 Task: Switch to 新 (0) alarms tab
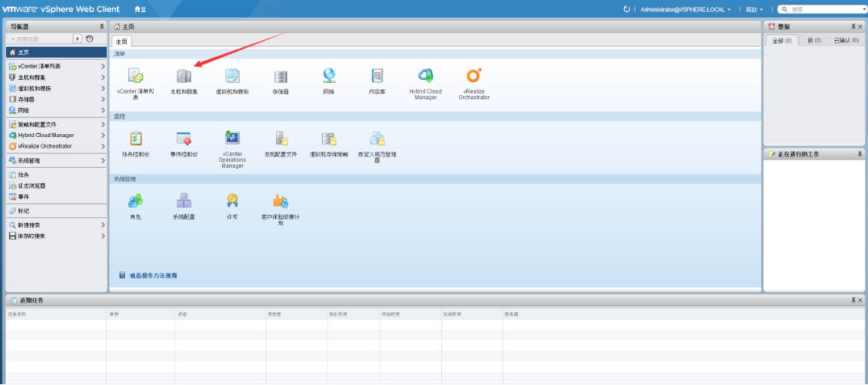pos(814,40)
